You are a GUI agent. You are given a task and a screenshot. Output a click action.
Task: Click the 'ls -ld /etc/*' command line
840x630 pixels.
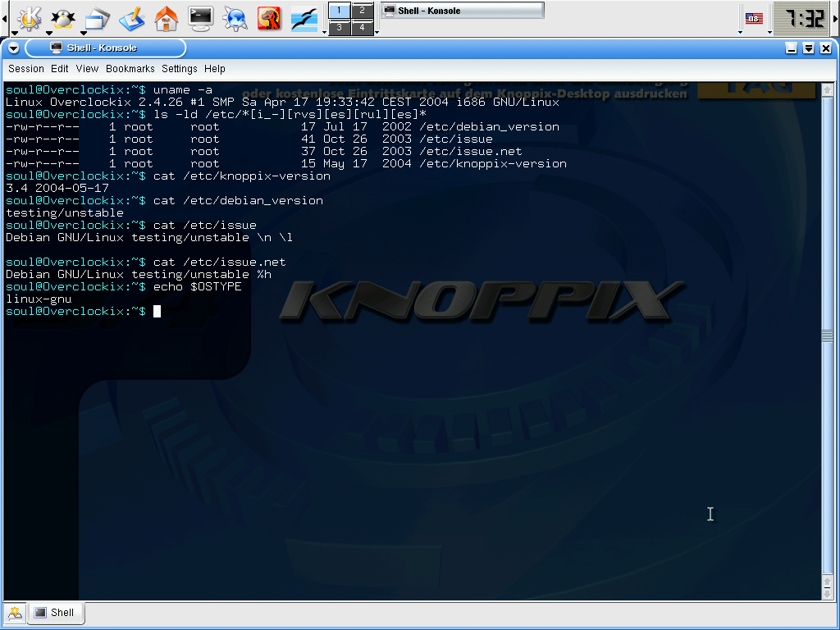point(290,114)
